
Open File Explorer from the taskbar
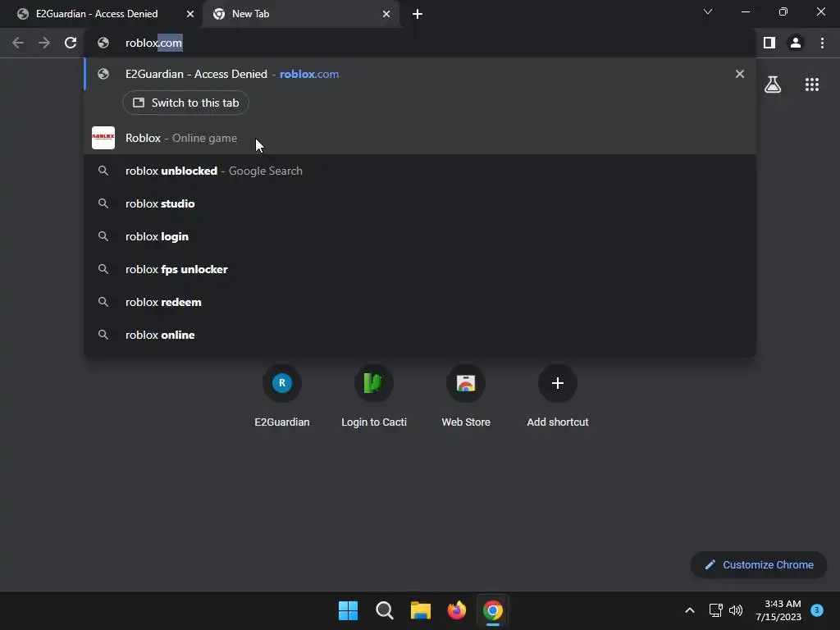[421, 610]
